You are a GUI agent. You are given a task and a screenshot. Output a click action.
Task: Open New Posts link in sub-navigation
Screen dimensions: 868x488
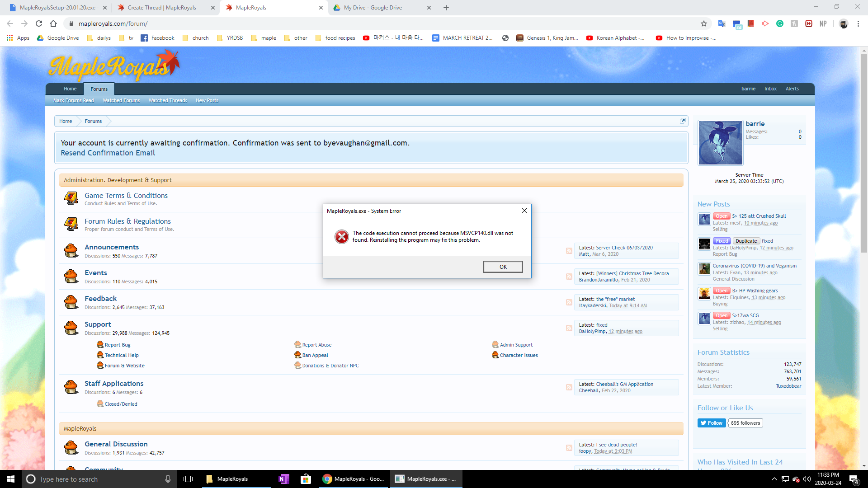coord(207,100)
